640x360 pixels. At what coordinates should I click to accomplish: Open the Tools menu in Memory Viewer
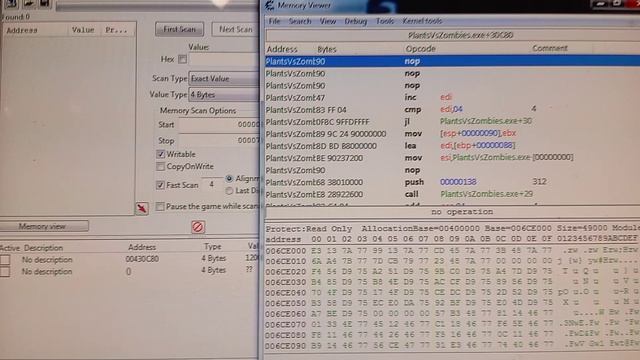tap(384, 21)
